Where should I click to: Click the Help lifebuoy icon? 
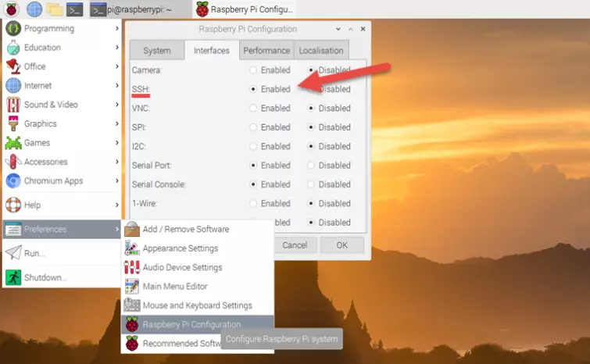13,205
